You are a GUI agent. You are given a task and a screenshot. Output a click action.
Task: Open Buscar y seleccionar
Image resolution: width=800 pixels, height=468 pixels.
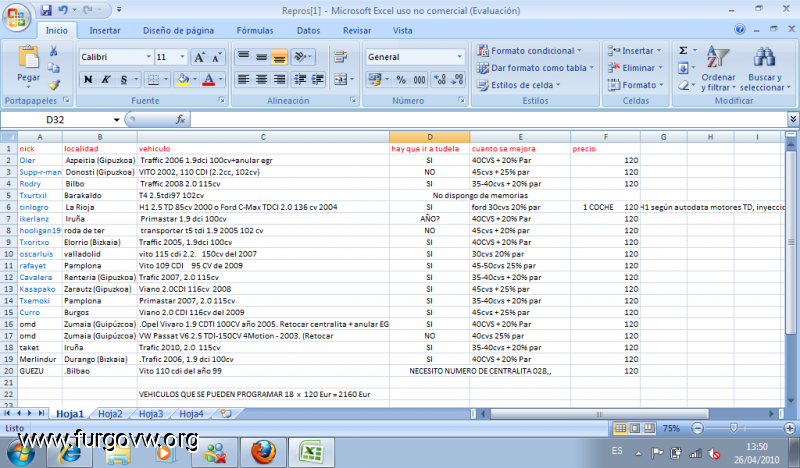coord(765,68)
